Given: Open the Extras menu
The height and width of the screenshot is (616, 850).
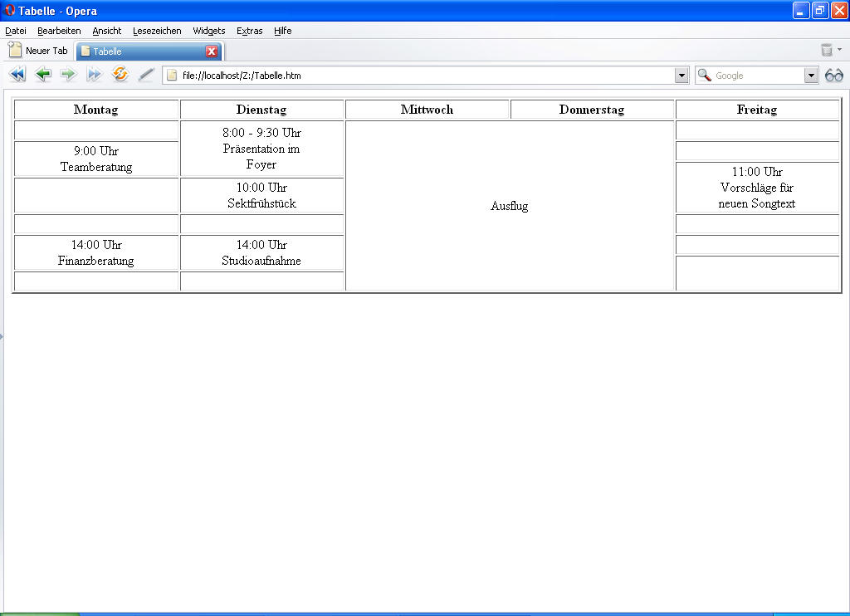Looking at the screenshot, I should [x=249, y=31].
